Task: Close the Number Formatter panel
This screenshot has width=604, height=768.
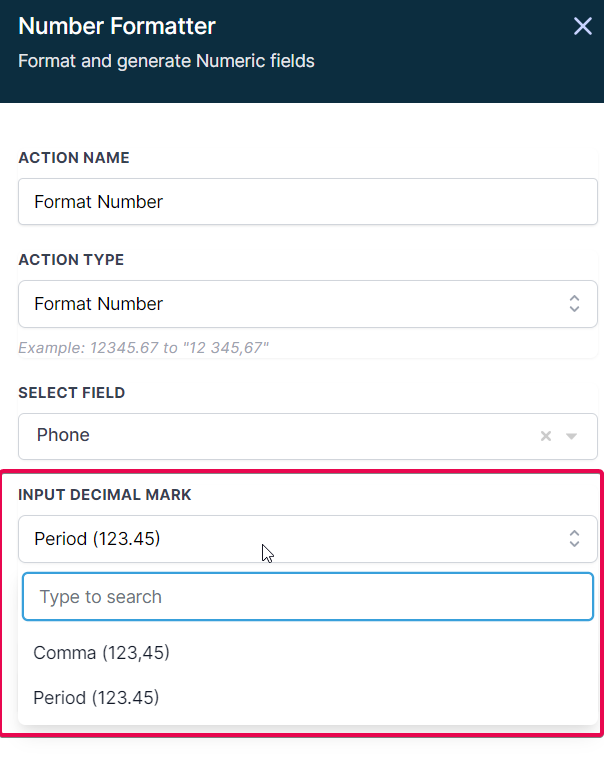Action: coord(582,26)
